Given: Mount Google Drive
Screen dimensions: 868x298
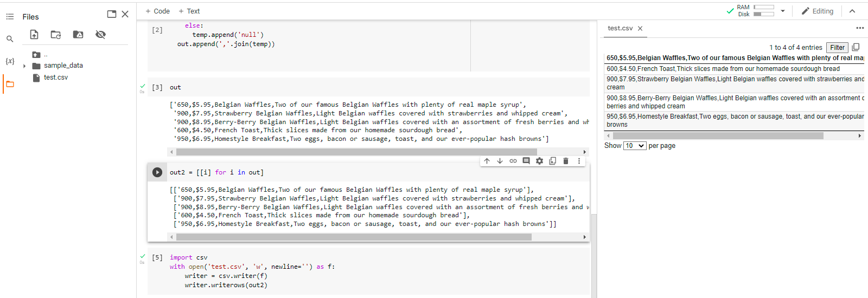Looking at the screenshot, I should (x=78, y=35).
